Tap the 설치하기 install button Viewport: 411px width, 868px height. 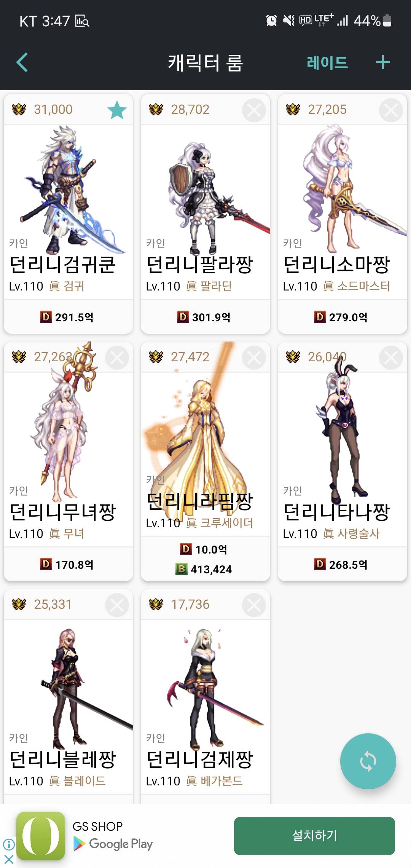coord(314,836)
